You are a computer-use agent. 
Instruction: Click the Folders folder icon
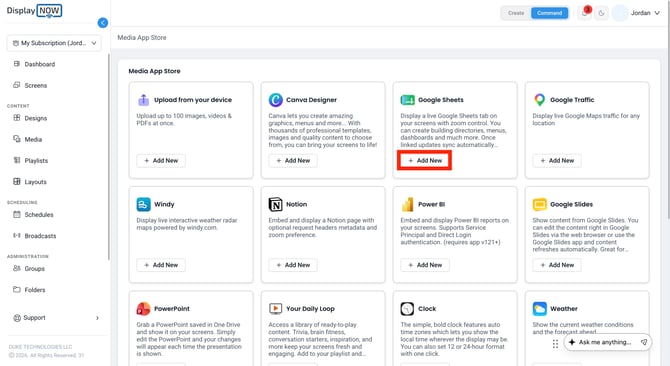click(x=17, y=290)
